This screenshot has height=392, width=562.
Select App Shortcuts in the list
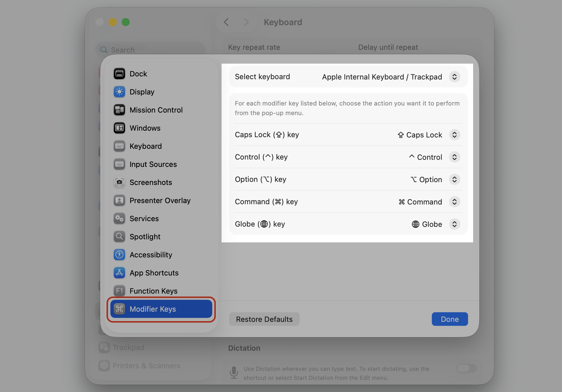(161, 273)
